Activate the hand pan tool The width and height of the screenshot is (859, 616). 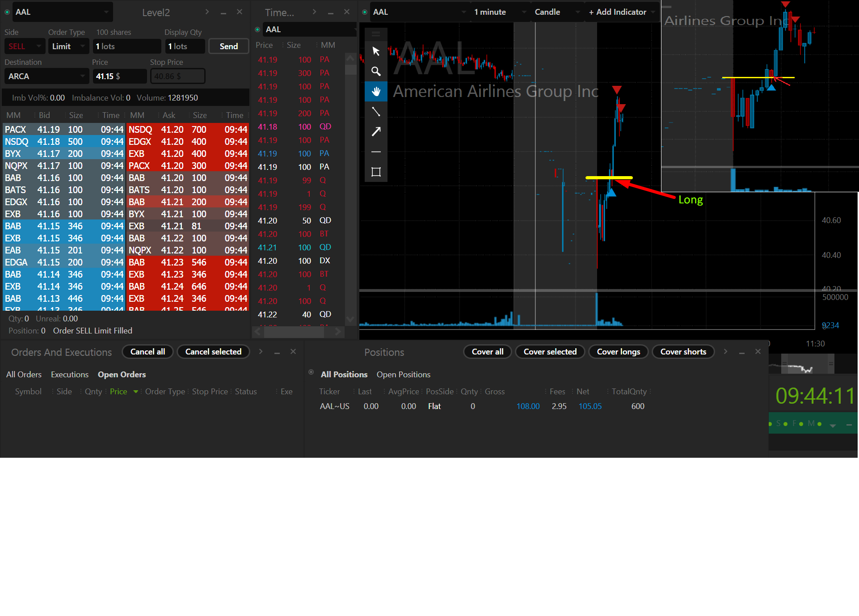coord(376,92)
